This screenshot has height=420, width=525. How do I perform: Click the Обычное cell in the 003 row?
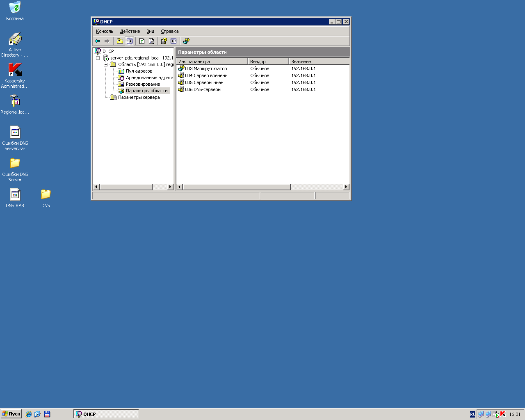(260, 68)
